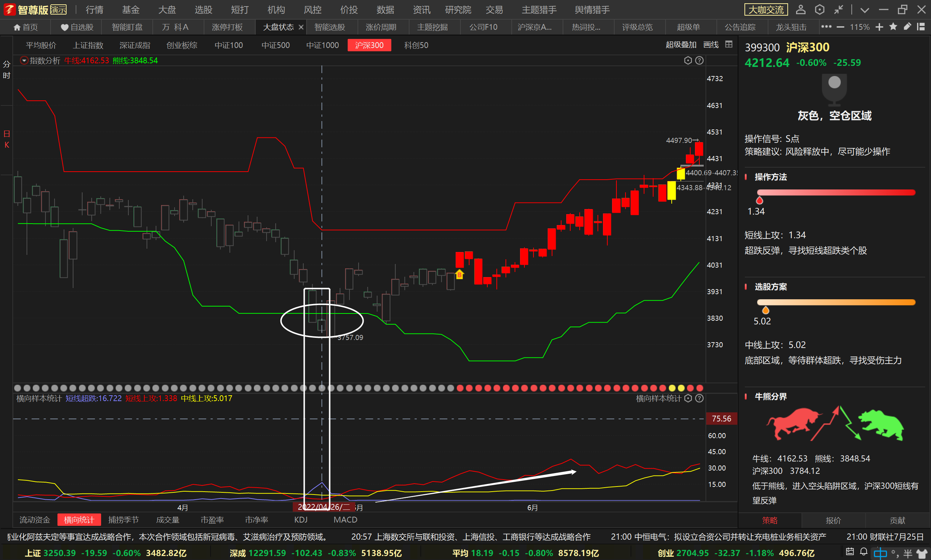Toggle IME half-width 半 indicator
931x560 pixels.
click(908, 553)
